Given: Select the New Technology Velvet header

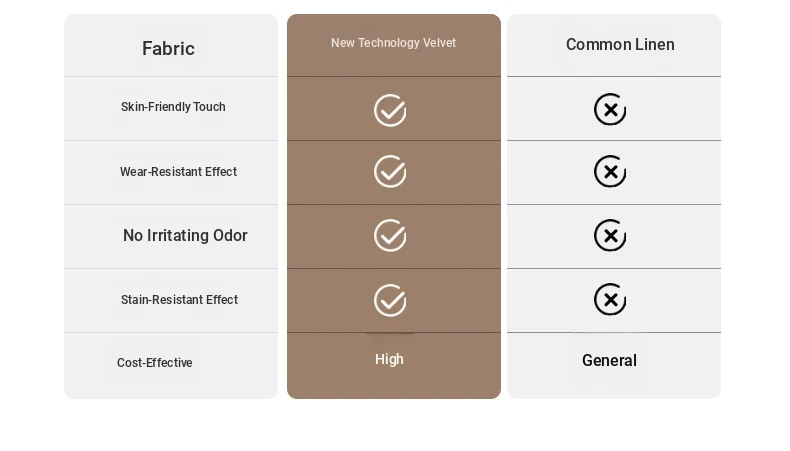Looking at the screenshot, I should click(x=393, y=43).
